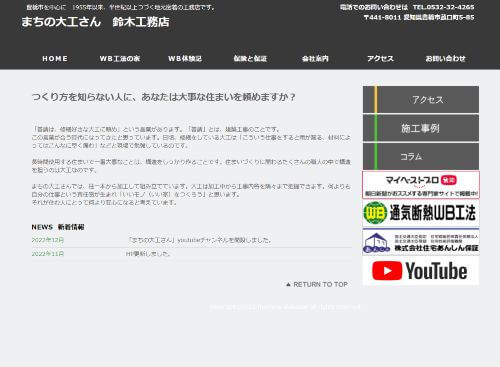Click the RETURN TO TOP link
This screenshot has width=500, height=367.
[317, 284]
